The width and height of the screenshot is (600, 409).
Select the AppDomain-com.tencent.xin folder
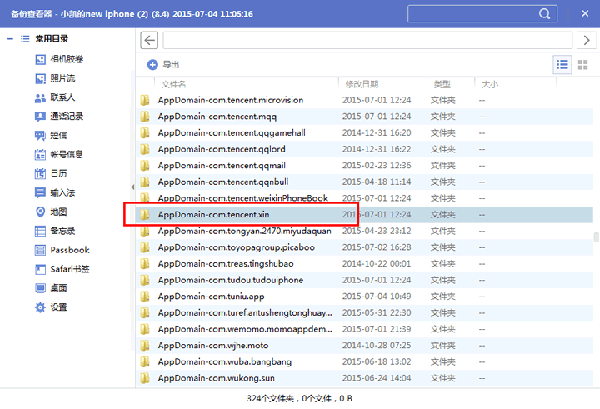(364, 215)
